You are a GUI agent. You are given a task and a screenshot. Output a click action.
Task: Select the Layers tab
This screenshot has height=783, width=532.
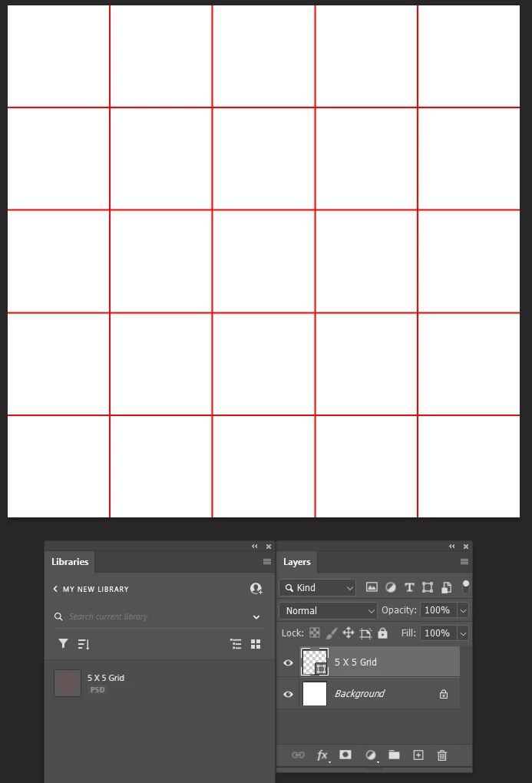(297, 562)
